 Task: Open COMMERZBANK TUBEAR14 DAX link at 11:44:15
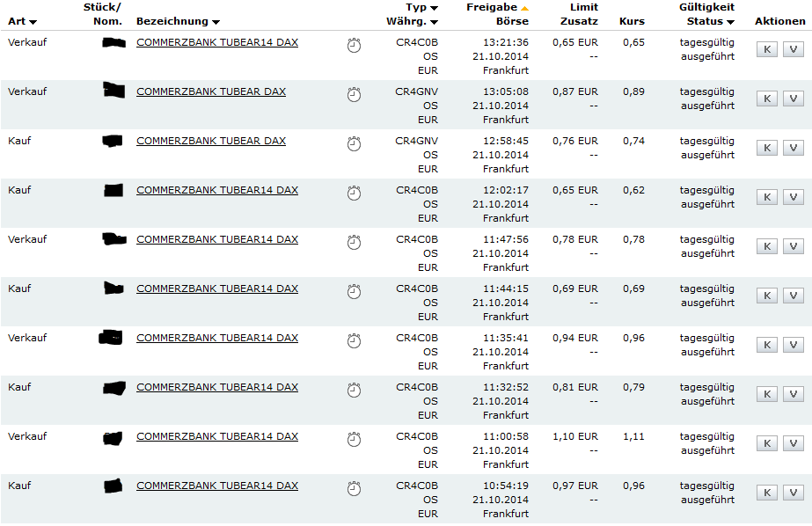click(x=217, y=289)
